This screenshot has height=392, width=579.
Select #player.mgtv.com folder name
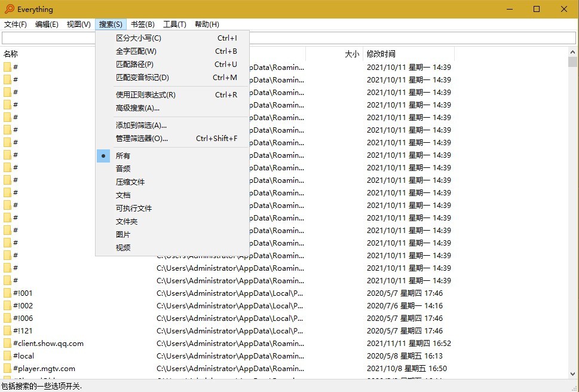[44, 368]
